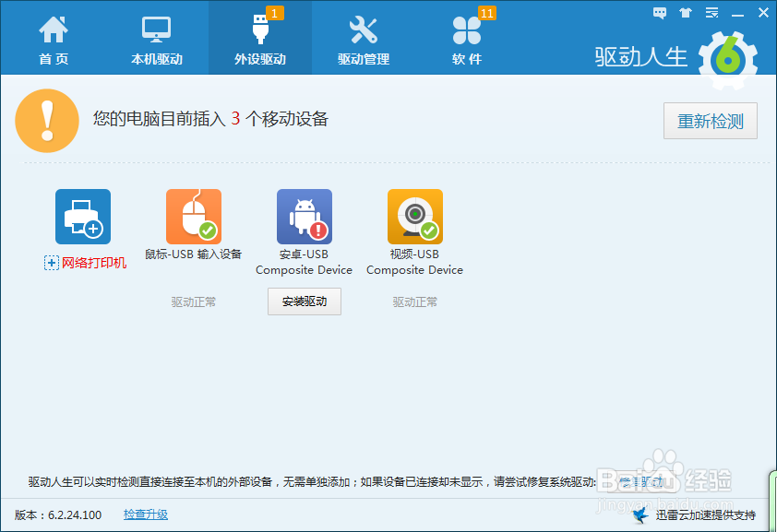
Task: Open the 首页 home tab
Action: (x=54, y=40)
